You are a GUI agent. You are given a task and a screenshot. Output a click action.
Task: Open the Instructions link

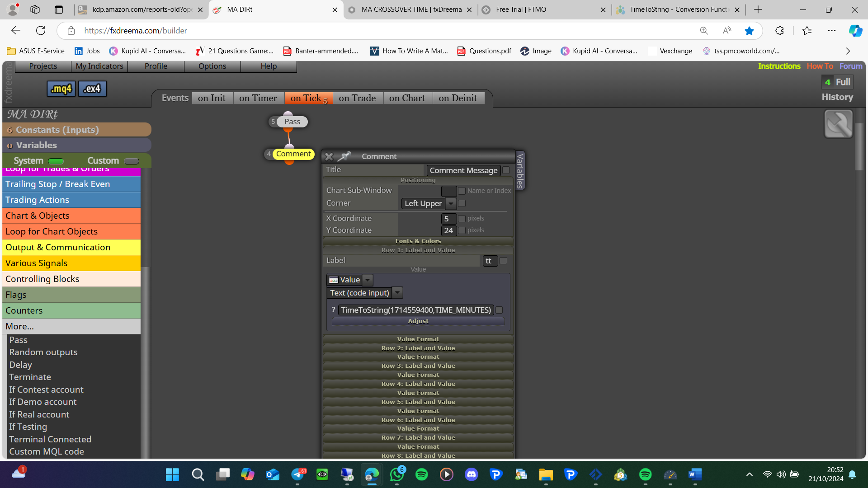[x=779, y=66]
